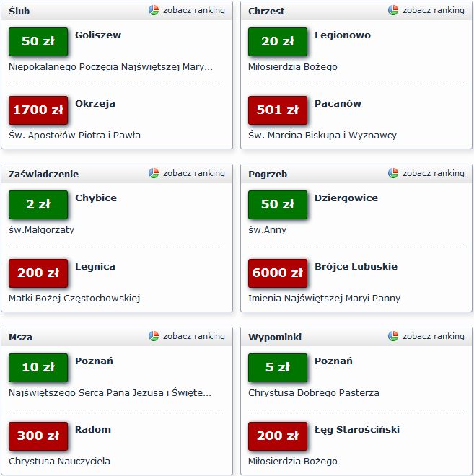
Task: Open the Legionowo parish link
Action: [343, 35]
